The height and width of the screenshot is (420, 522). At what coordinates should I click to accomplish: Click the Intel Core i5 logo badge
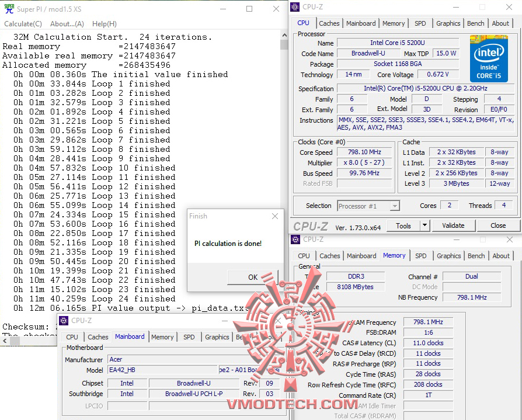coord(489,58)
